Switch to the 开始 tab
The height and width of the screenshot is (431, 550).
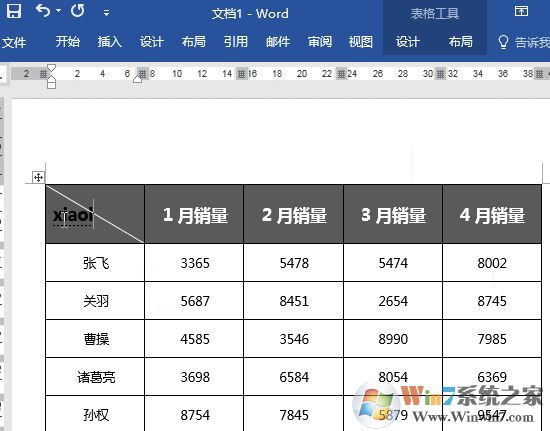[x=67, y=42]
